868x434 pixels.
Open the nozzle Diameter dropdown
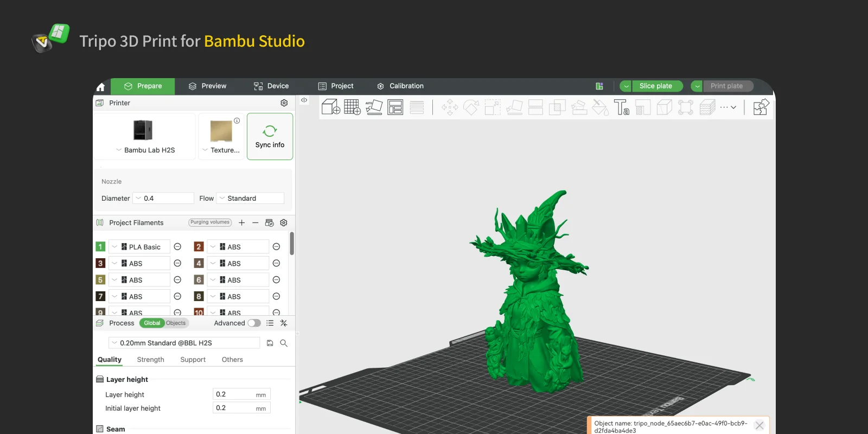[164, 199]
